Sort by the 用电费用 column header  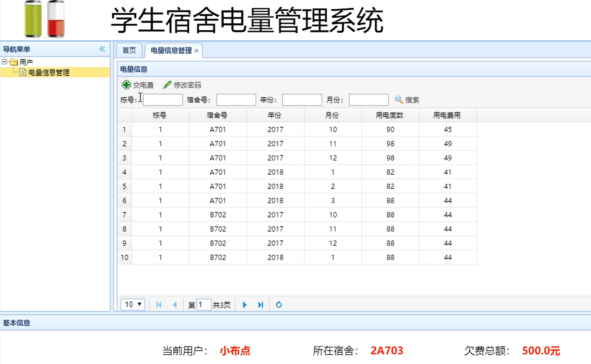point(448,115)
